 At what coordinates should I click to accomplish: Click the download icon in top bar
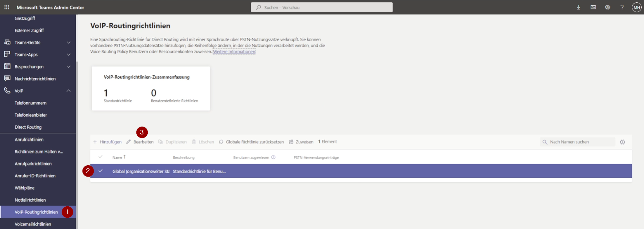(578, 7)
